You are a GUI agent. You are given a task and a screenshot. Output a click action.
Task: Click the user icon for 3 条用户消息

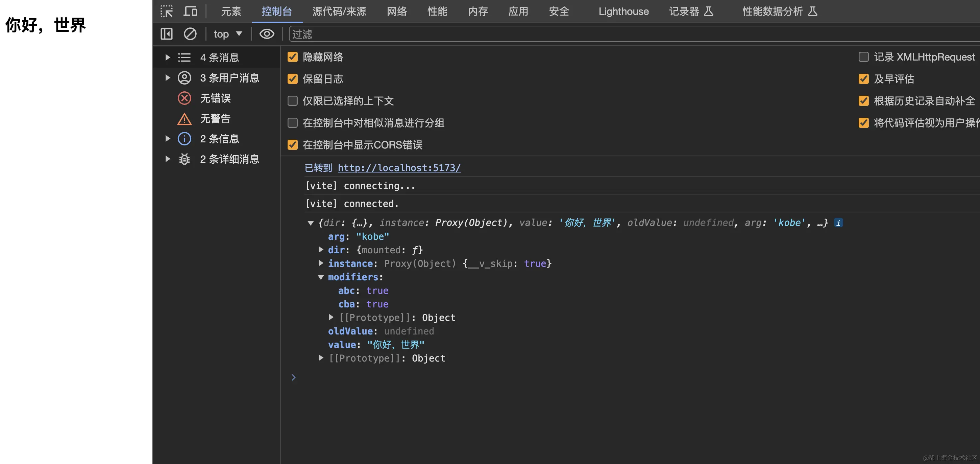184,78
